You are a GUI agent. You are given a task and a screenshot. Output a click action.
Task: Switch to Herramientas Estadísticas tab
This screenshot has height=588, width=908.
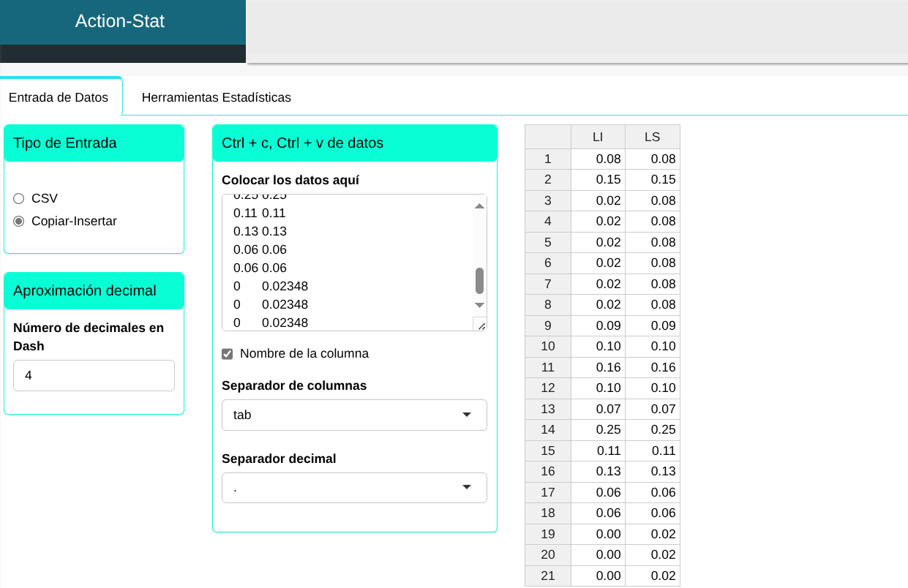pyautogui.click(x=216, y=97)
